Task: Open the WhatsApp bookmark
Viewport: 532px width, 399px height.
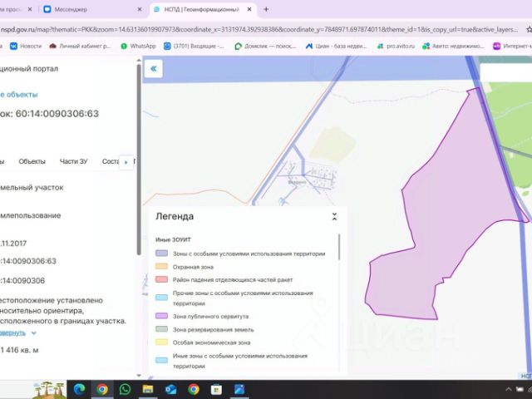Action: (139, 46)
